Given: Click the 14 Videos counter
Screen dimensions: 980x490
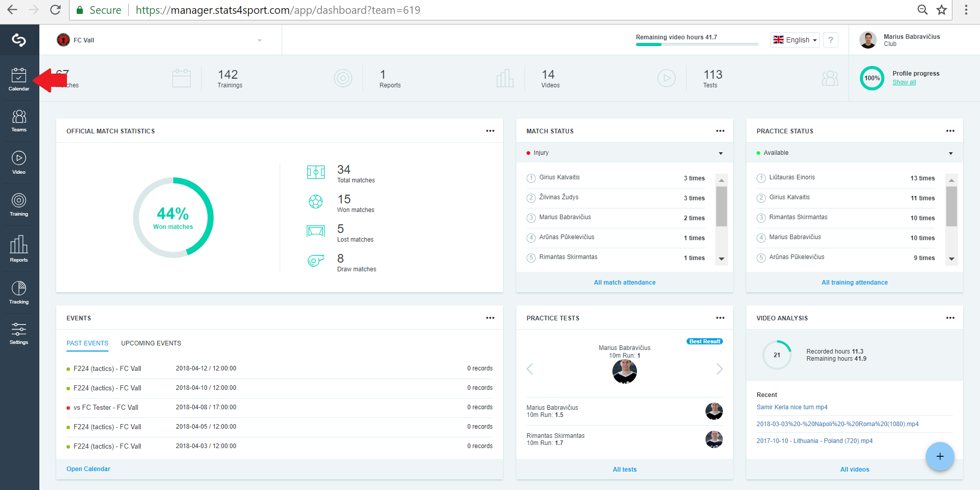Looking at the screenshot, I should click(550, 79).
